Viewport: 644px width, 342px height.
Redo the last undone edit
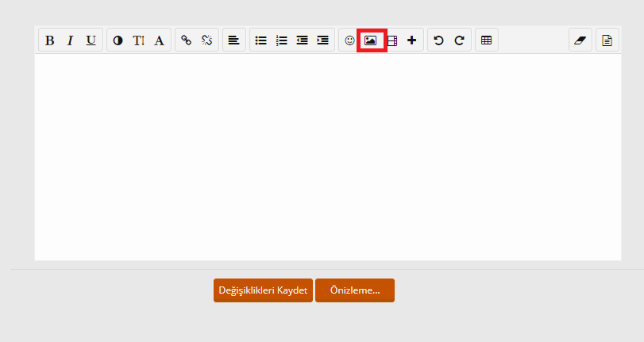pyautogui.click(x=459, y=40)
